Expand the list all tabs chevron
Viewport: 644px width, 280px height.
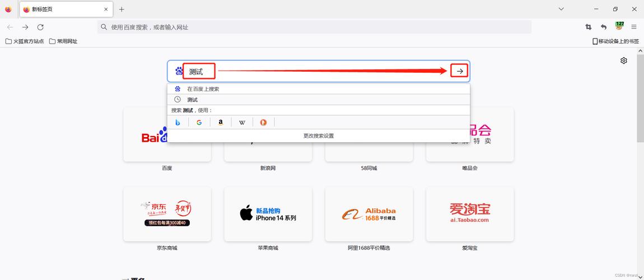[562, 9]
